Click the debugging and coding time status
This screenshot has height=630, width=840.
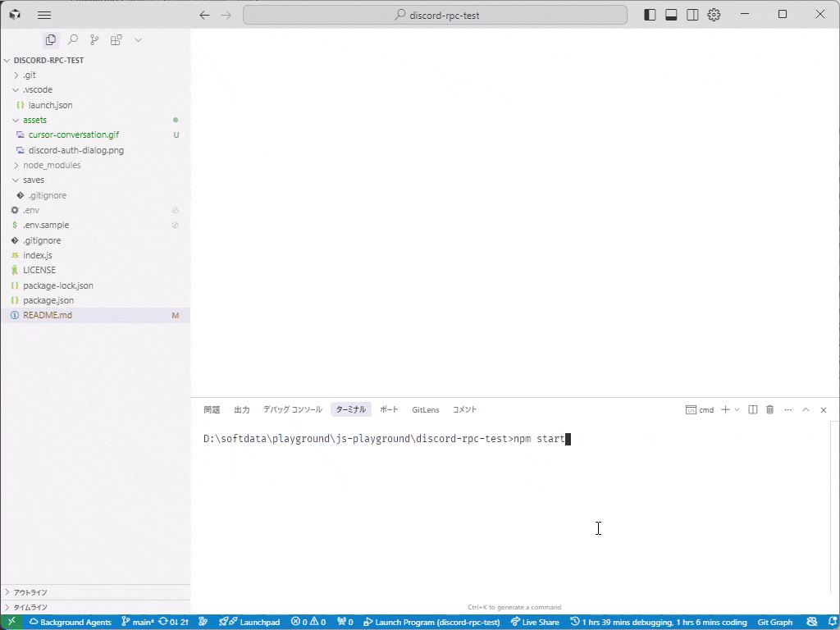click(659, 622)
